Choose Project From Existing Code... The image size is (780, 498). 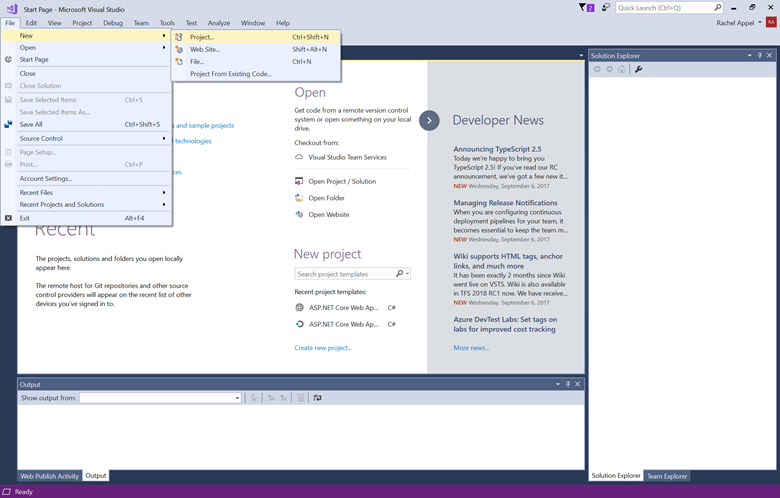[256, 74]
